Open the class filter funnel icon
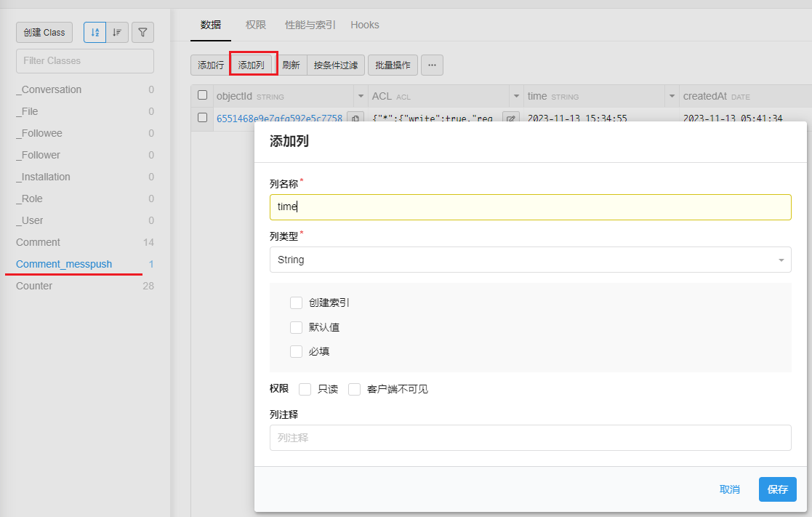 pyautogui.click(x=142, y=32)
